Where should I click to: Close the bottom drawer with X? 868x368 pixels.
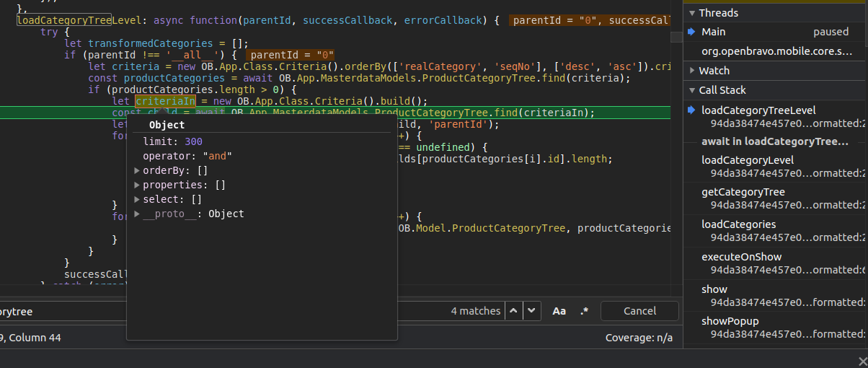(x=862, y=361)
